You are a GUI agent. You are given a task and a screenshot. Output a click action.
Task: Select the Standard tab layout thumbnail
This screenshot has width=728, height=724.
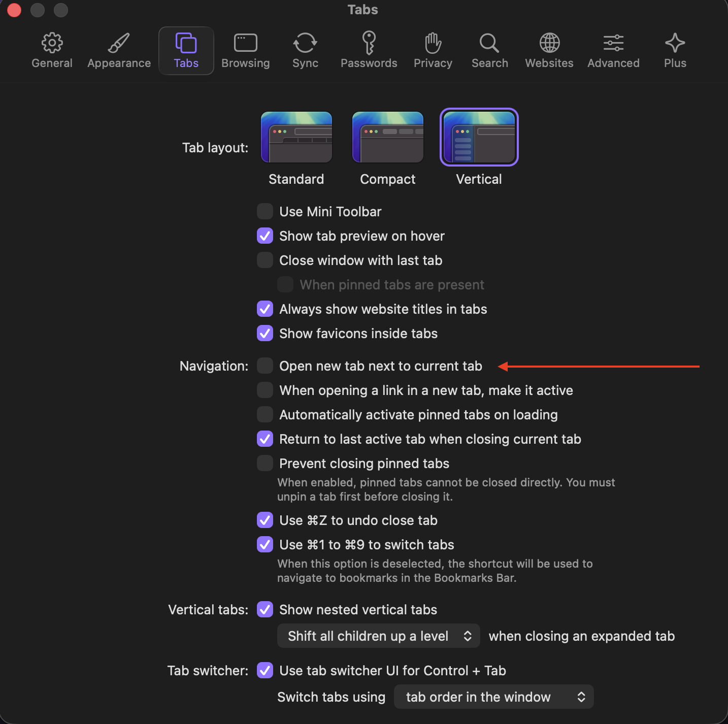click(x=296, y=138)
